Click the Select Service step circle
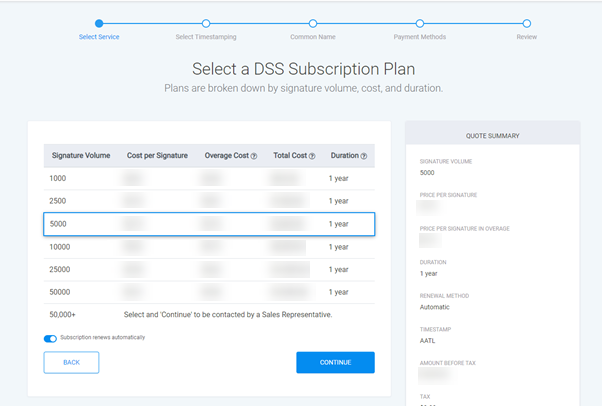Viewport: 602px width, 406px height. [x=98, y=23]
